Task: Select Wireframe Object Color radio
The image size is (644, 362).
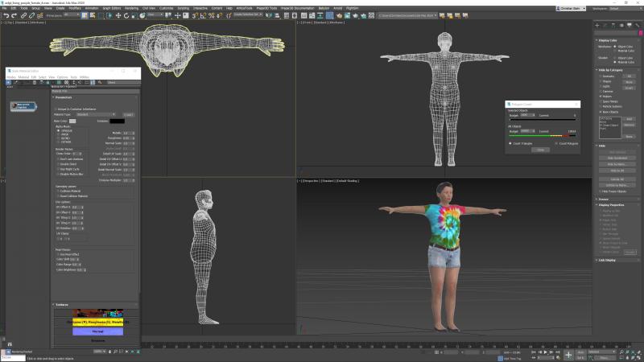Action: (615, 47)
